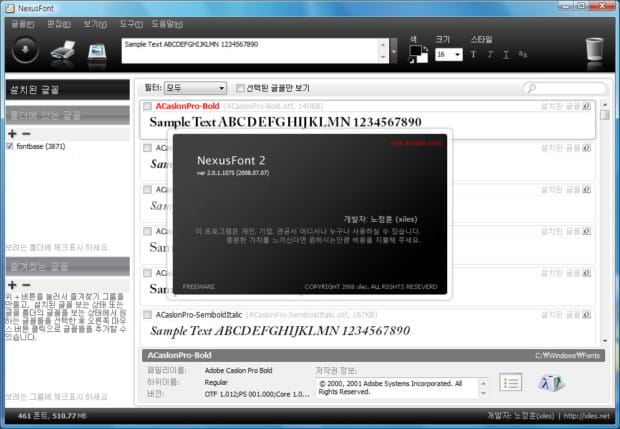Click the plus icon to add folder
The height and width of the screenshot is (429, 620).
pyautogui.click(x=11, y=133)
